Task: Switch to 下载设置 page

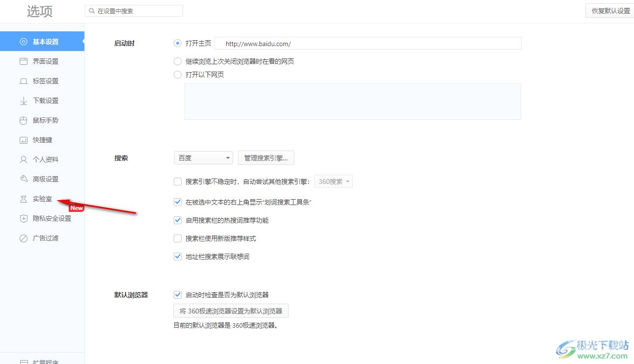Action: [x=42, y=101]
